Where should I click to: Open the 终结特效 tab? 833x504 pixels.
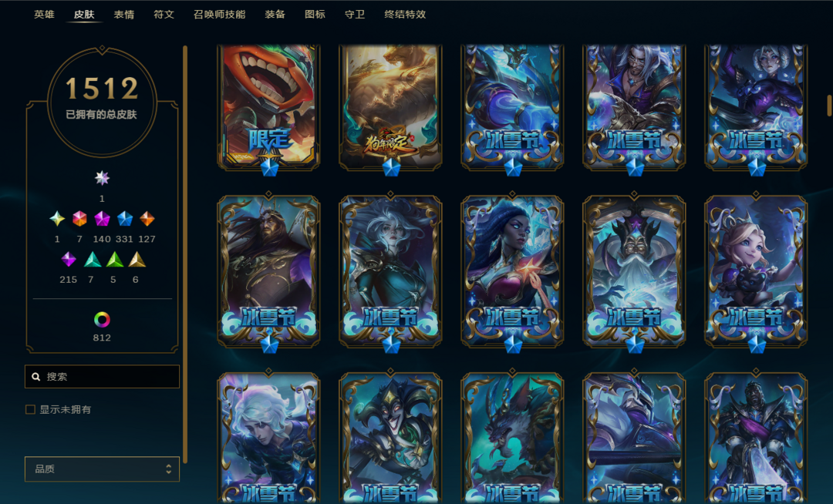(x=406, y=15)
